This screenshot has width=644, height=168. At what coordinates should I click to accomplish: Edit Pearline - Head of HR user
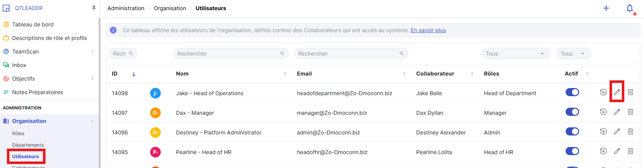[617, 151]
